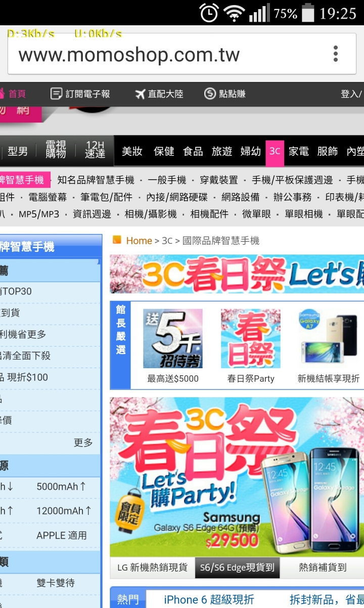
Task: Open the browser three-dot overflow menu
Action: pos(335,54)
